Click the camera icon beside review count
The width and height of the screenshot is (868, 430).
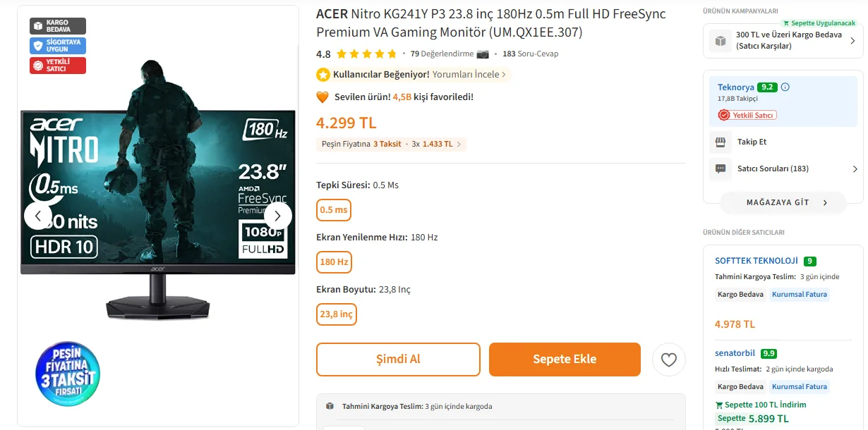[483, 54]
